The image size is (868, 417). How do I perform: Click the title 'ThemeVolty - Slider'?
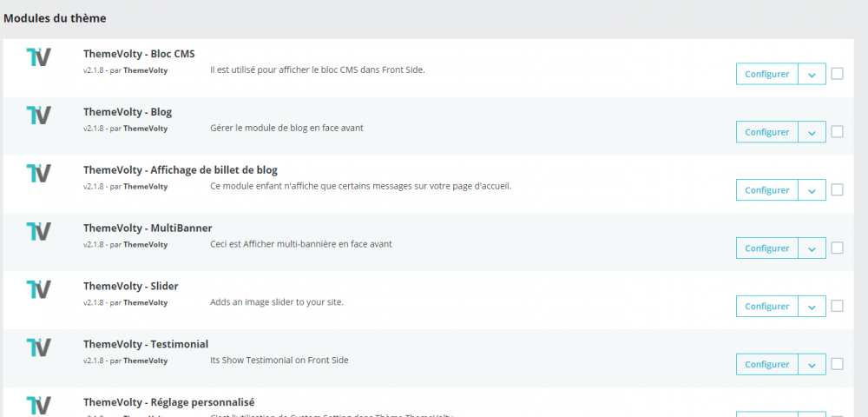[131, 287]
